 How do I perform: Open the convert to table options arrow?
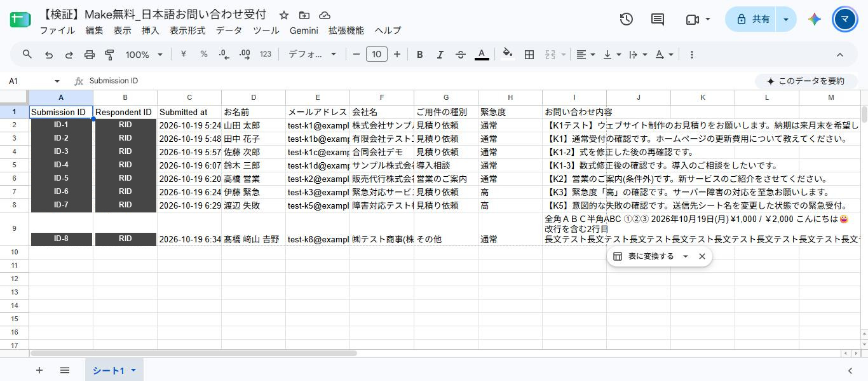tap(685, 256)
